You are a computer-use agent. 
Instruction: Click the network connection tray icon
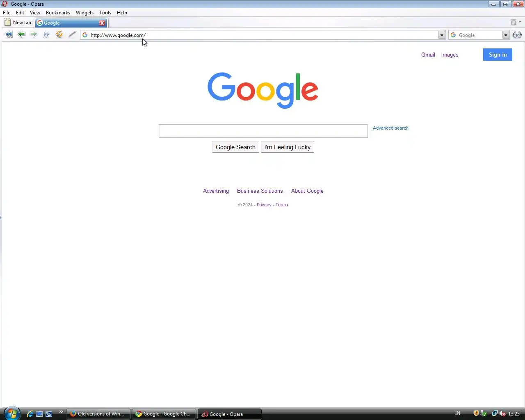click(x=495, y=413)
